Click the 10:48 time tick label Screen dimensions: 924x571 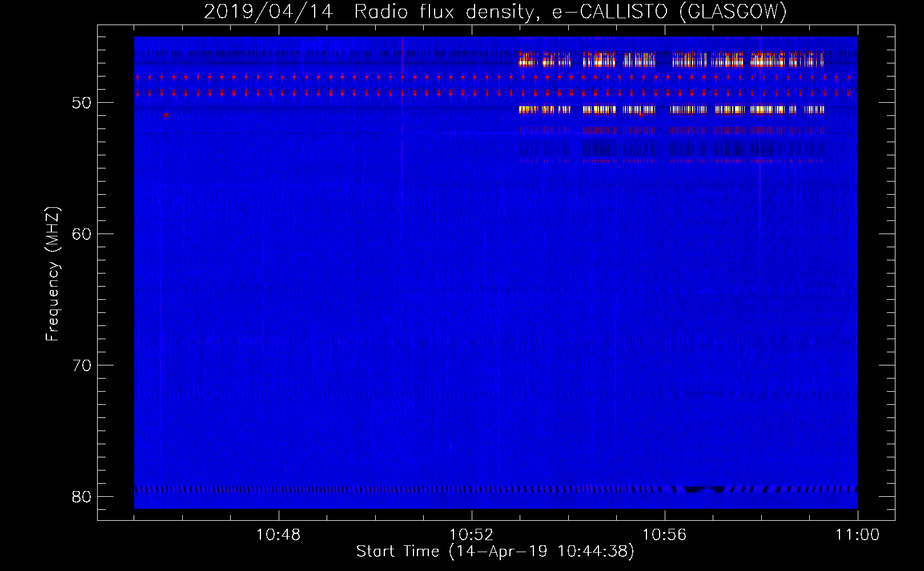(x=278, y=535)
